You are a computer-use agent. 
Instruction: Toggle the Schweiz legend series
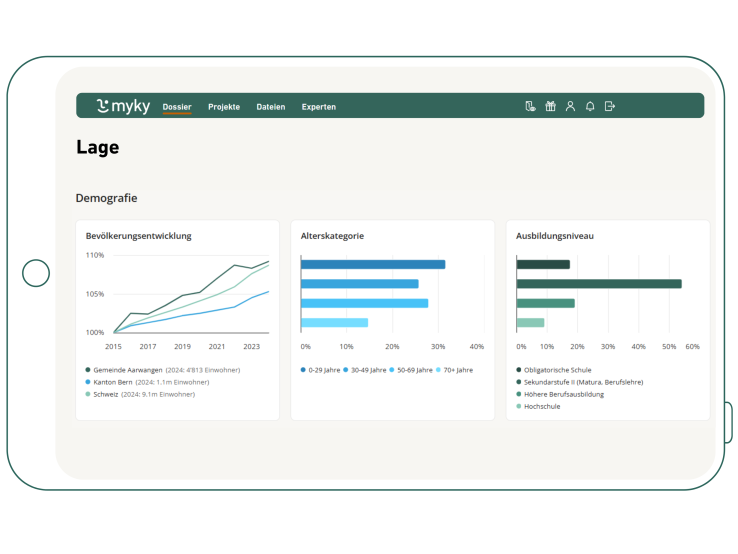[140, 394]
